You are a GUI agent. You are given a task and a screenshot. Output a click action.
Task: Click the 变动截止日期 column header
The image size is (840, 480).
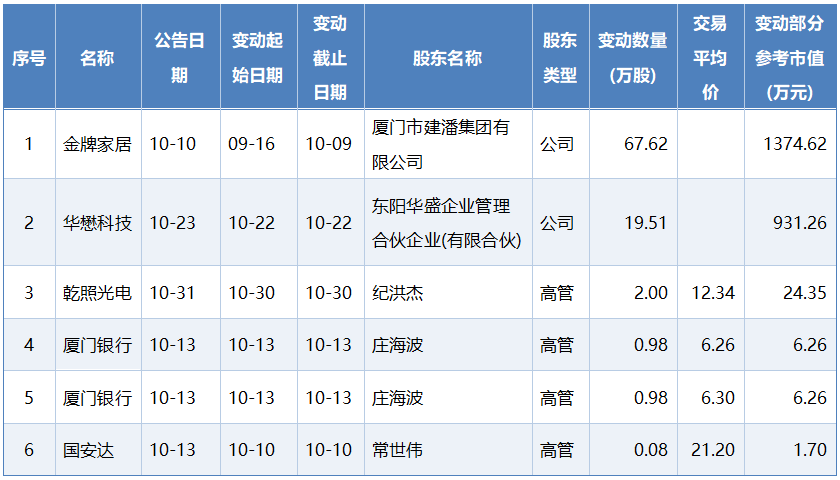pos(331,58)
